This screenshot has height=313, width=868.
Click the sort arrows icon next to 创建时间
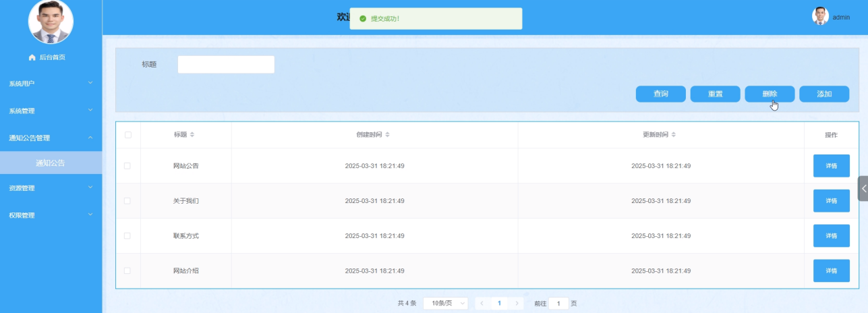point(387,135)
